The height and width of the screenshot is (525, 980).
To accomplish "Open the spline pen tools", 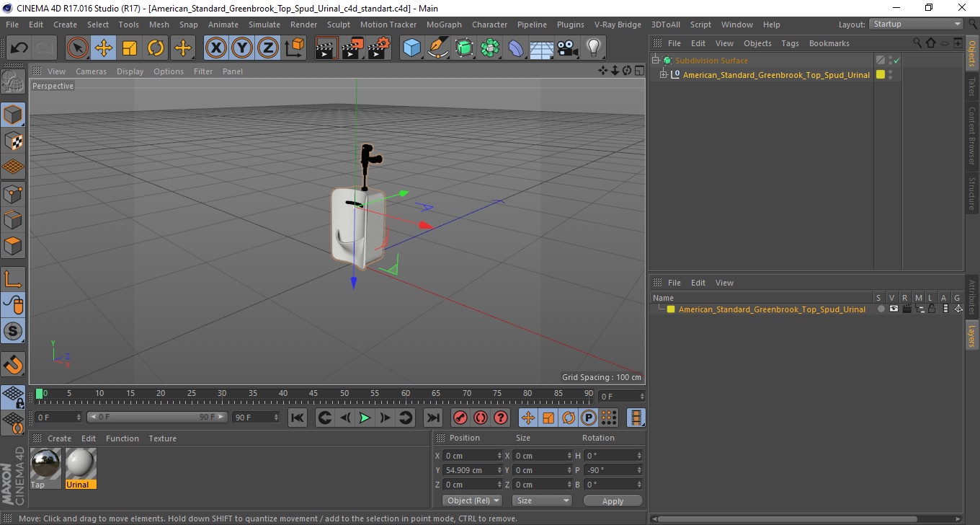I will click(437, 48).
